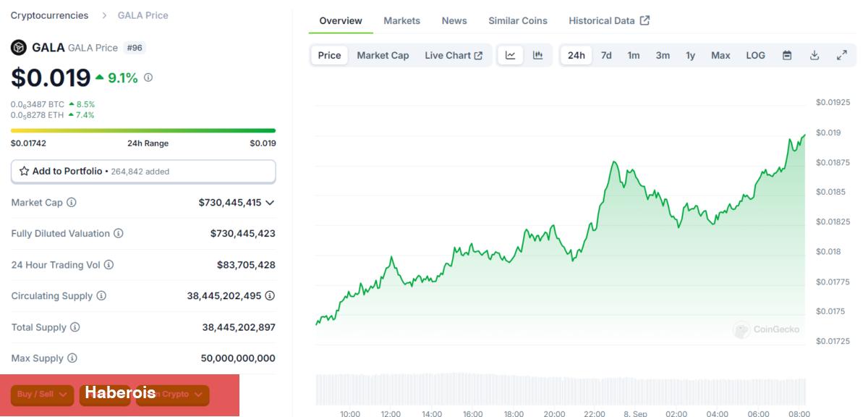Image resolution: width=868 pixels, height=417 pixels.
Task: Toggle LOG scale on chart
Action: click(756, 56)
